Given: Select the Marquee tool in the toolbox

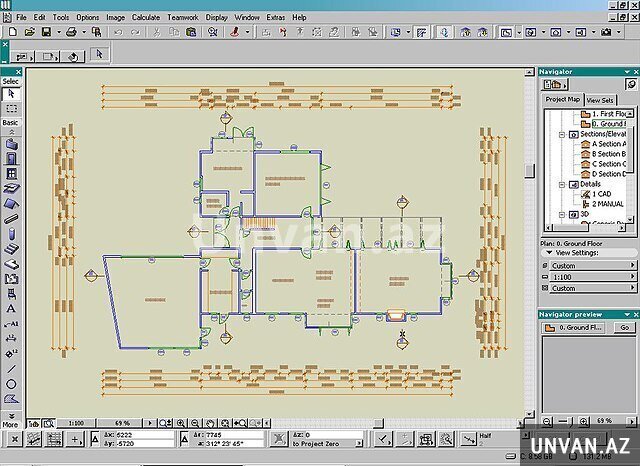Looking at the screenshot, I should (11, 108).
